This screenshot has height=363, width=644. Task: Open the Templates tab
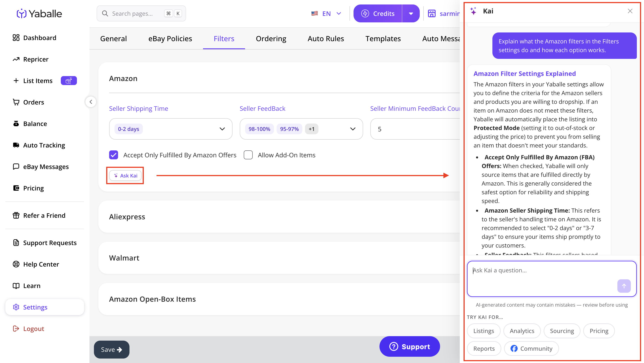coord(383,38)
